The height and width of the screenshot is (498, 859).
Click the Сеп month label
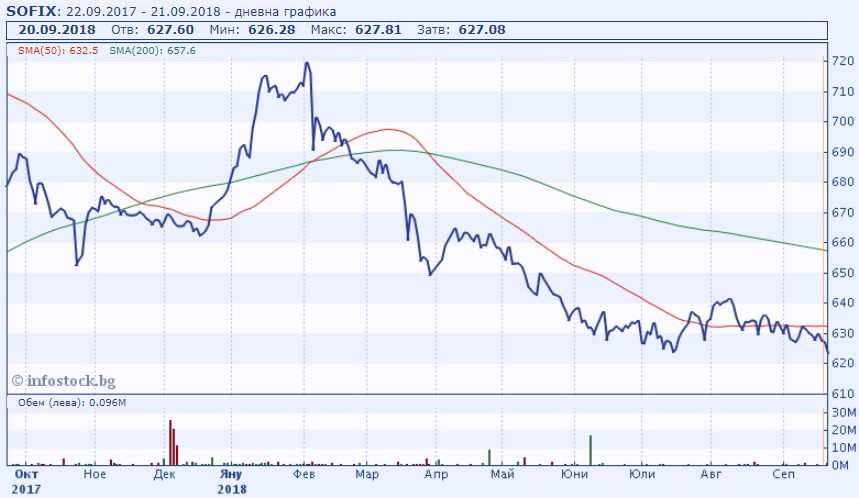point(783,474)
